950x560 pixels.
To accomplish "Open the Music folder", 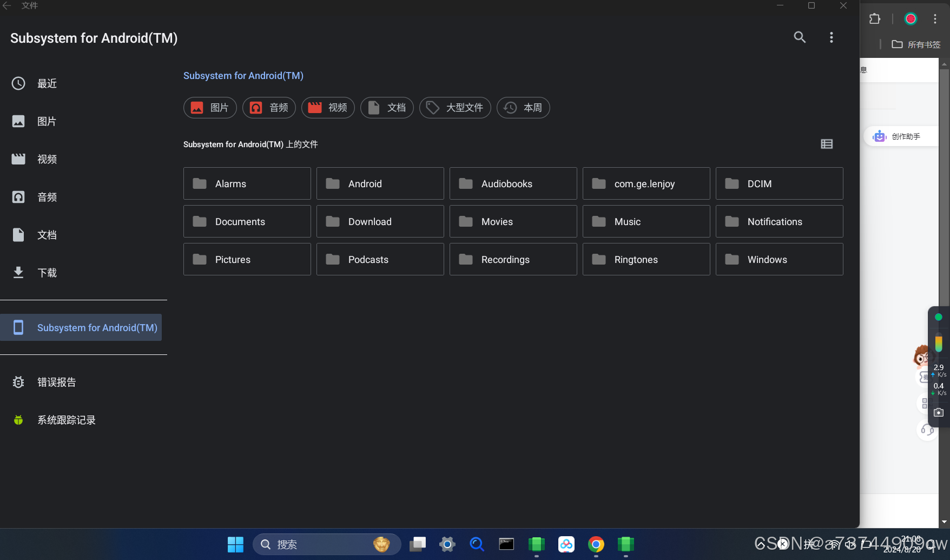I will (x=646, y=221).
